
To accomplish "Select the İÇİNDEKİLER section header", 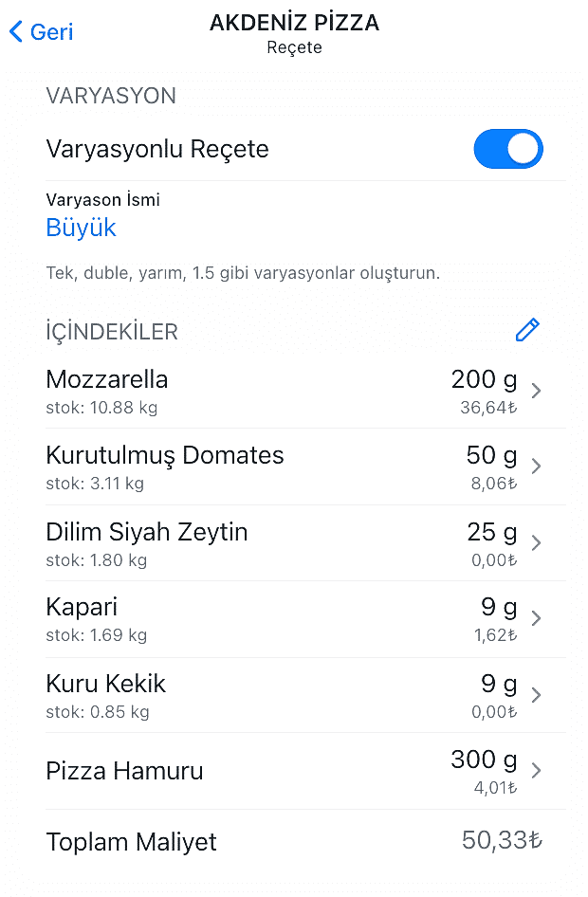I will 112,331.
